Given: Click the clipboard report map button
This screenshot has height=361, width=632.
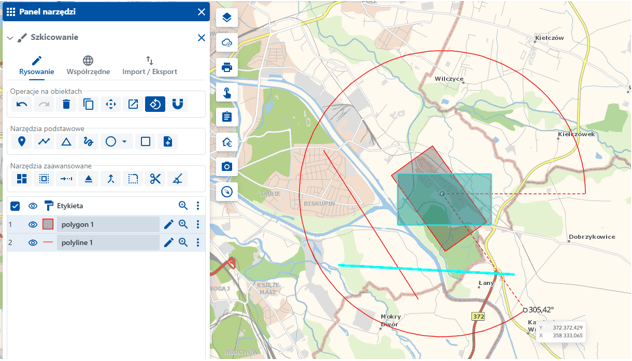Looking at the screenshot, I should pyautogui.click(x=227, y=117).
